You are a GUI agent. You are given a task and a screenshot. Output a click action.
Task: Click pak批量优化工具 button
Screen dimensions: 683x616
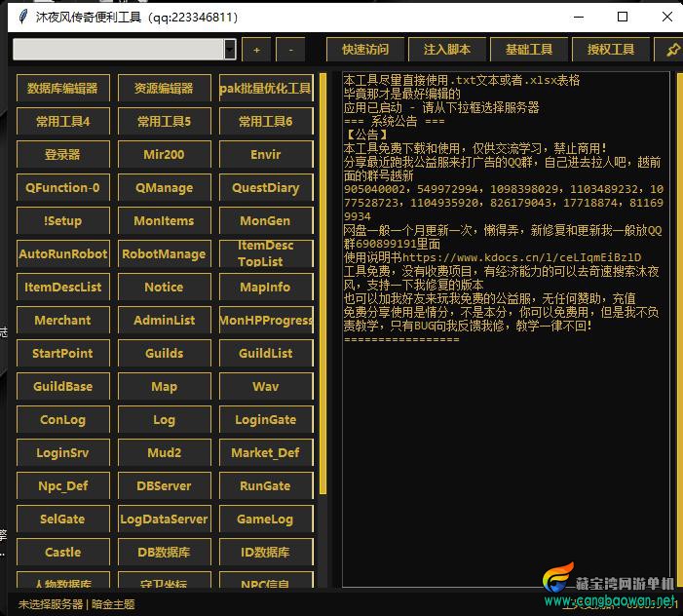click(x=266, y=89)
